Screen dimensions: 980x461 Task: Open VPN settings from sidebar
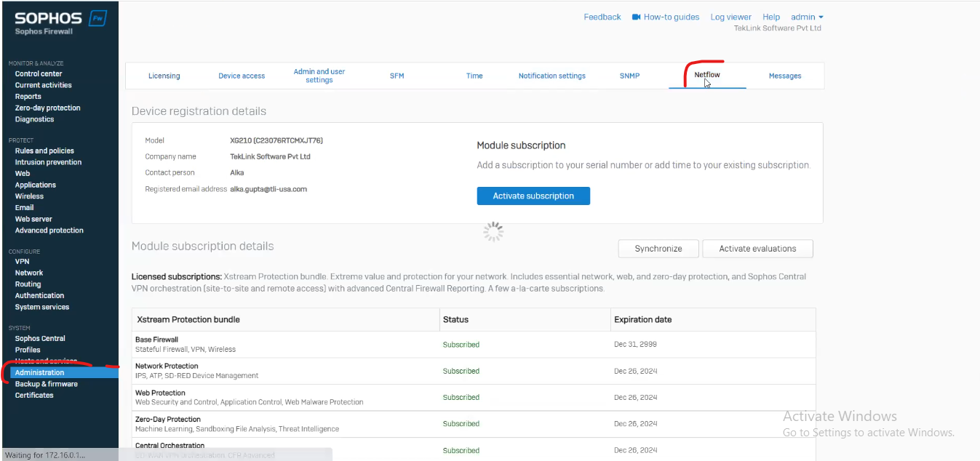[x=22, y=261]
